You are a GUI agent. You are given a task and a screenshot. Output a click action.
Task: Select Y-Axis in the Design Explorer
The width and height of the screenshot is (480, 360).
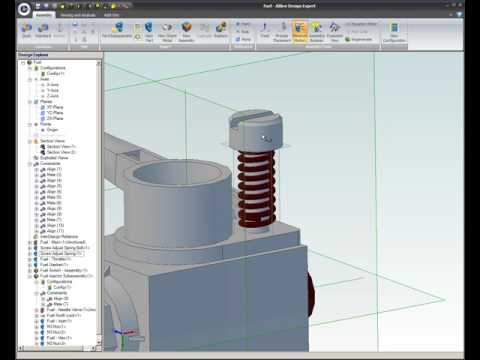coord(53,90)
